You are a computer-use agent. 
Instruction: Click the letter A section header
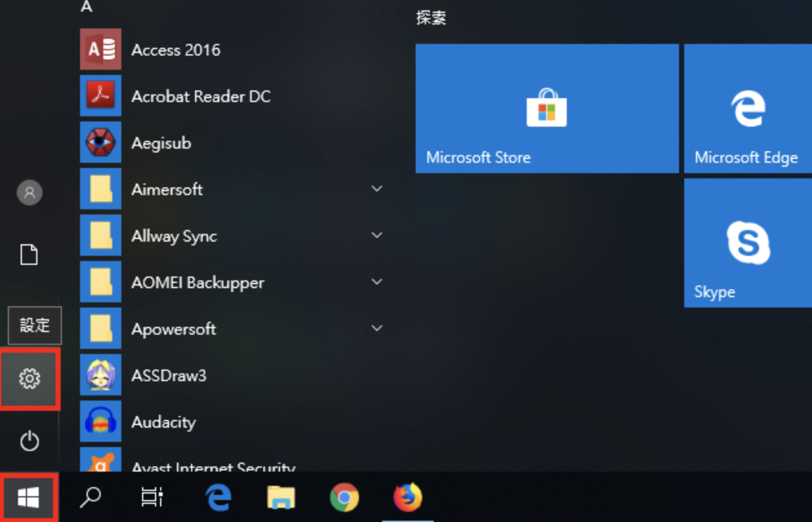pyautogui.click(x=86, y=7)
